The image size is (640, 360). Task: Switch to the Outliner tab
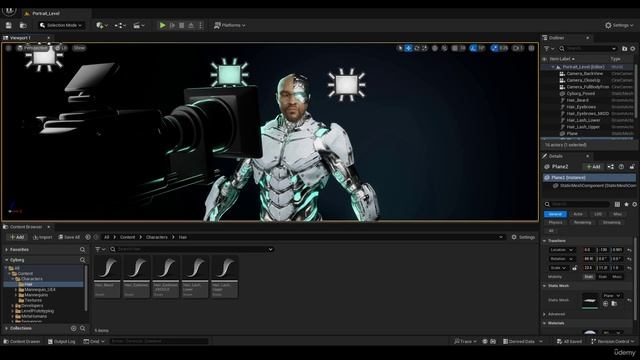[x=556, y=38]
